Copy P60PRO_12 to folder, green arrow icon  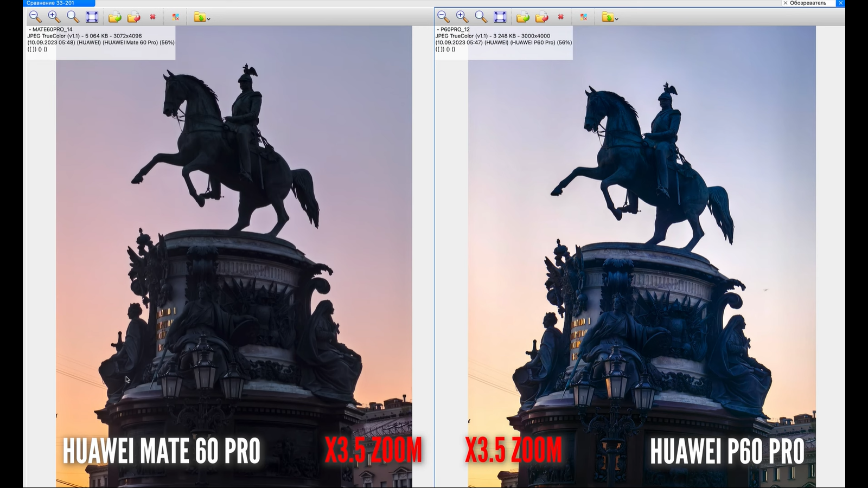pyautogui.click(x=523, y=17)
